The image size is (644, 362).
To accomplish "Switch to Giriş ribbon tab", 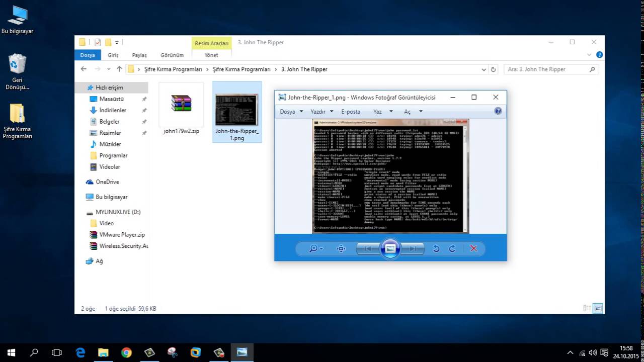I will (113, 55).
